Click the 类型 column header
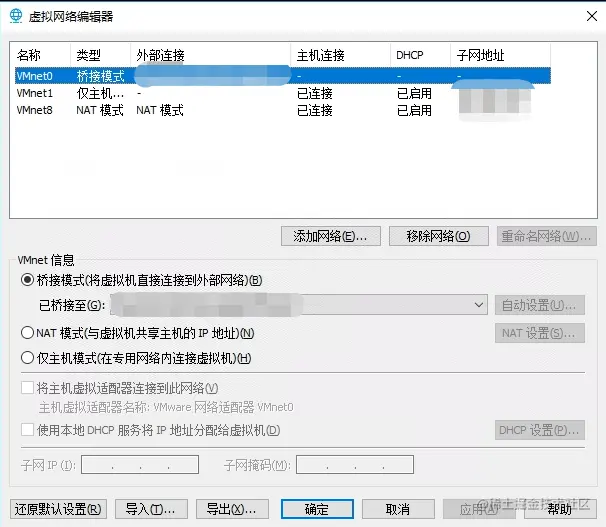 [100, 55]
